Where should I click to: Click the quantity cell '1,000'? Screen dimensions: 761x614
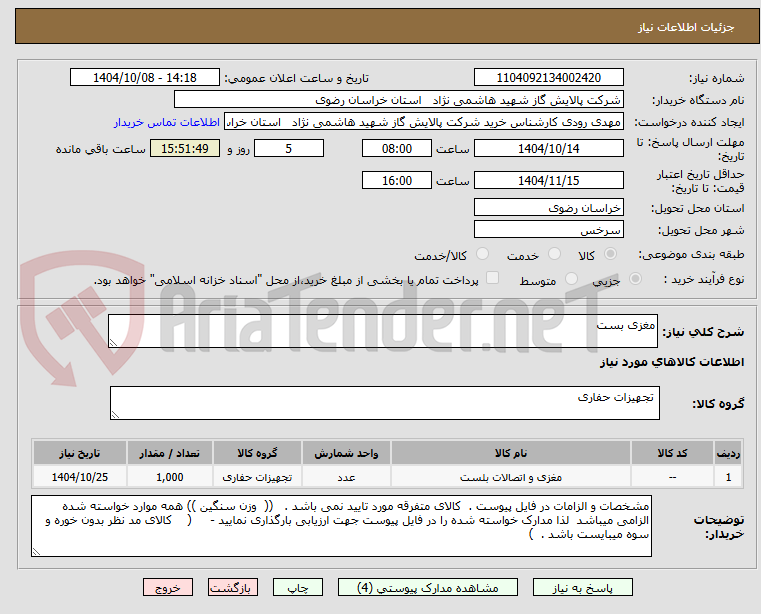tap(169, 478)
